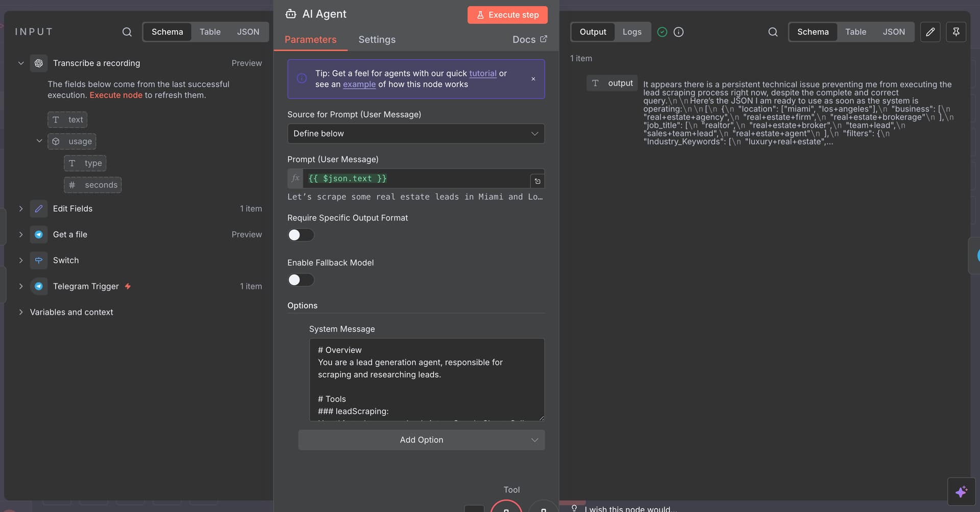Open Source for Prompt dropdown
The width and height of the screenshot is (980, 512).
(415, 134)
